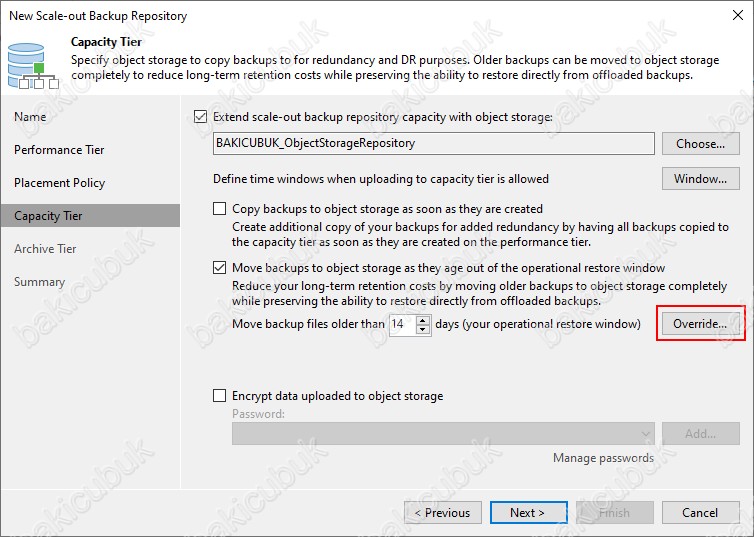754x537 pixels.
Task: Toggle Move backups to object storage checkbox
Action: [x=219, y=267]
